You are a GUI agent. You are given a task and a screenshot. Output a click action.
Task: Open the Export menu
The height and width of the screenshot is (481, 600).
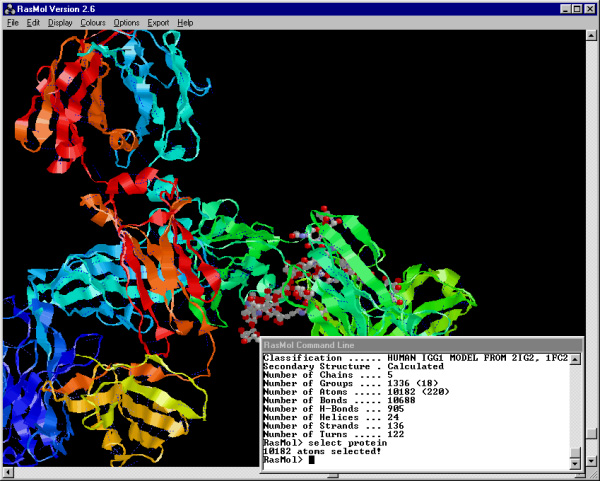pyautogui.click(x=158, y=22)
